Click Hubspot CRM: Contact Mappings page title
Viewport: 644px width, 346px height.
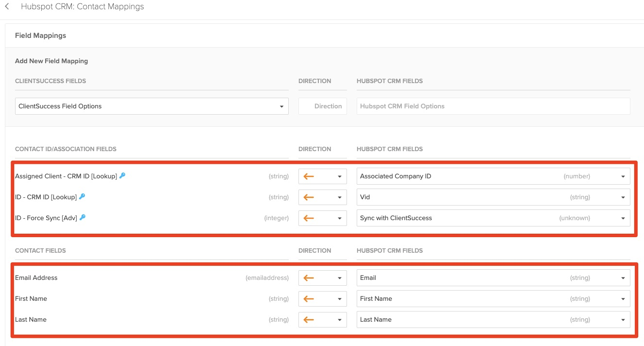coord(83,7)
